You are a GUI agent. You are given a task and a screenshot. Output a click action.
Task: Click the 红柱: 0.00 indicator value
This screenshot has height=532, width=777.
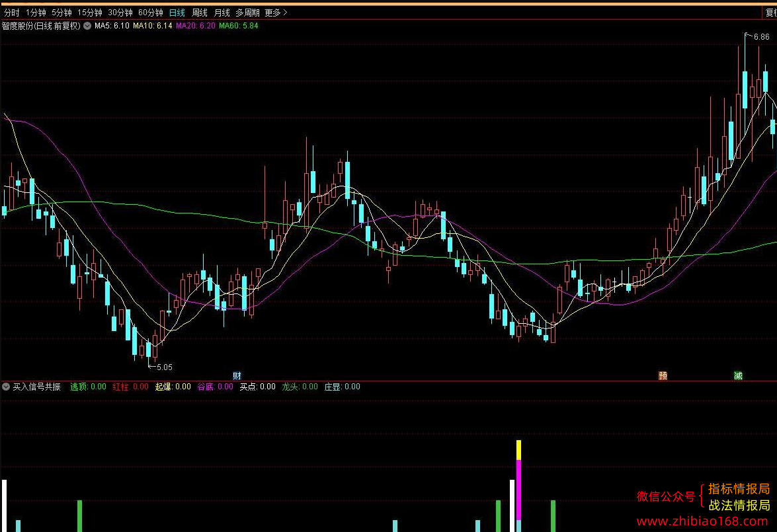[x=131, y=387]
